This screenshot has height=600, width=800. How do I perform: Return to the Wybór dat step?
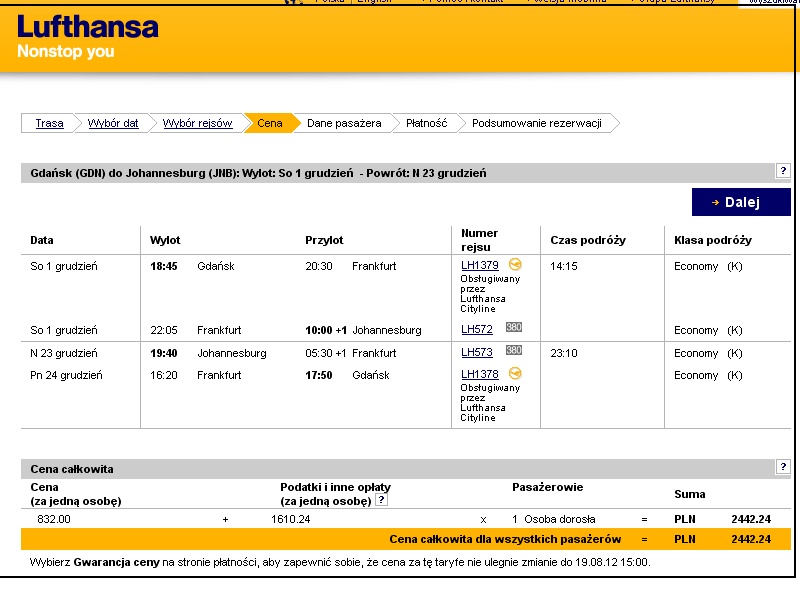tap(113, 123)
